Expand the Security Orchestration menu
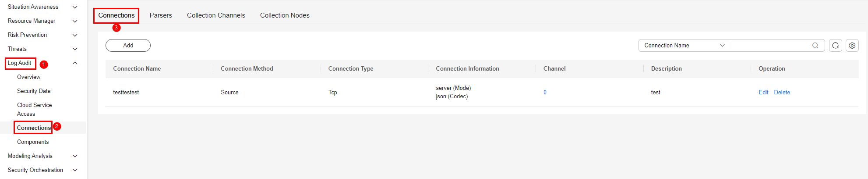This screenshot has width=868, height=179. tap(75, 170)
